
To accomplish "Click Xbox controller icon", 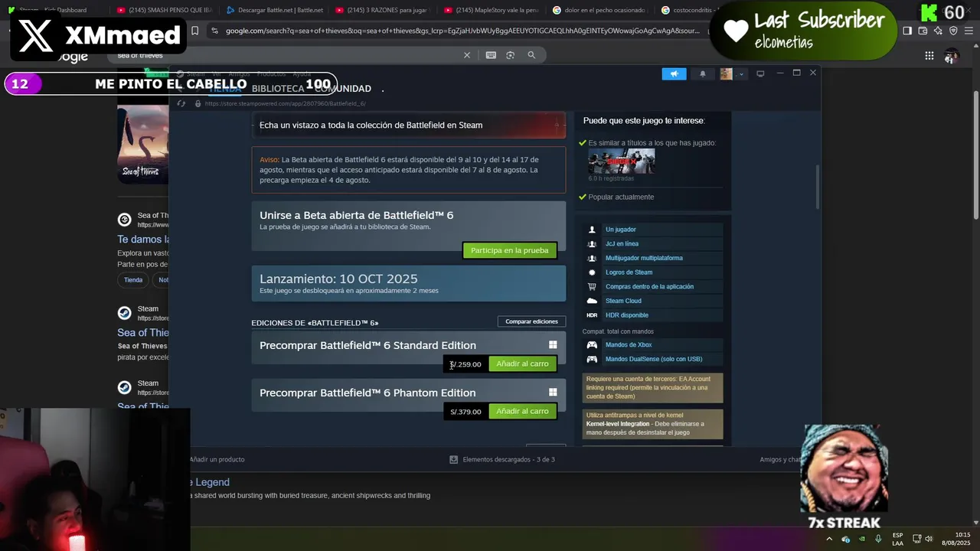I will click(x=592, y=345).
